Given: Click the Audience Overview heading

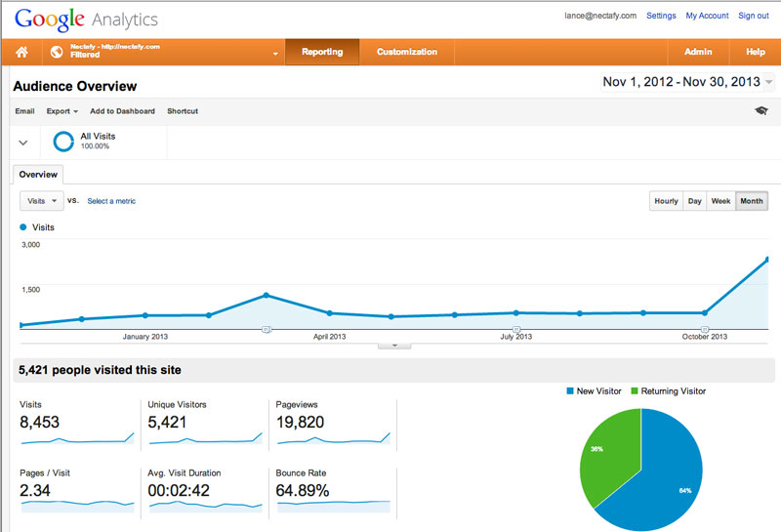Looking at the screenshot, I should pos(75,86).
